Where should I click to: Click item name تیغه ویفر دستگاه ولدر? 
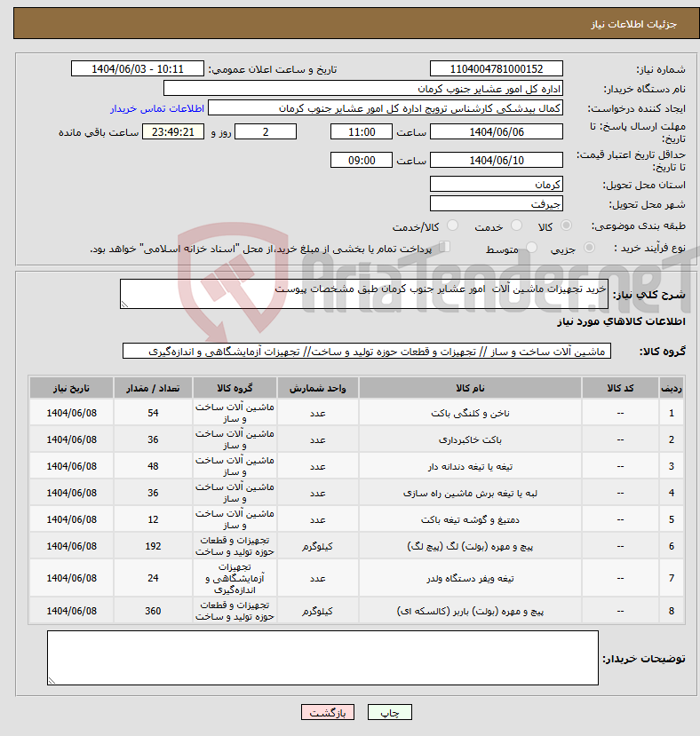pos(470,578)
